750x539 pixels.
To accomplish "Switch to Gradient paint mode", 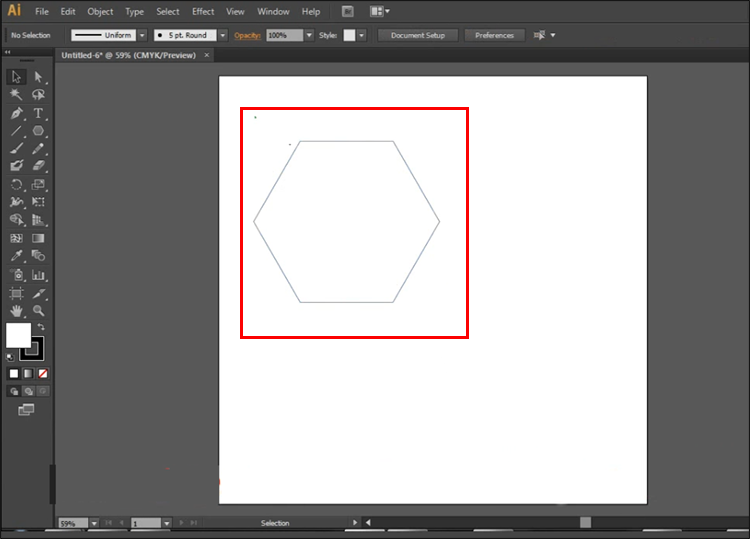I will pos(28,373).
